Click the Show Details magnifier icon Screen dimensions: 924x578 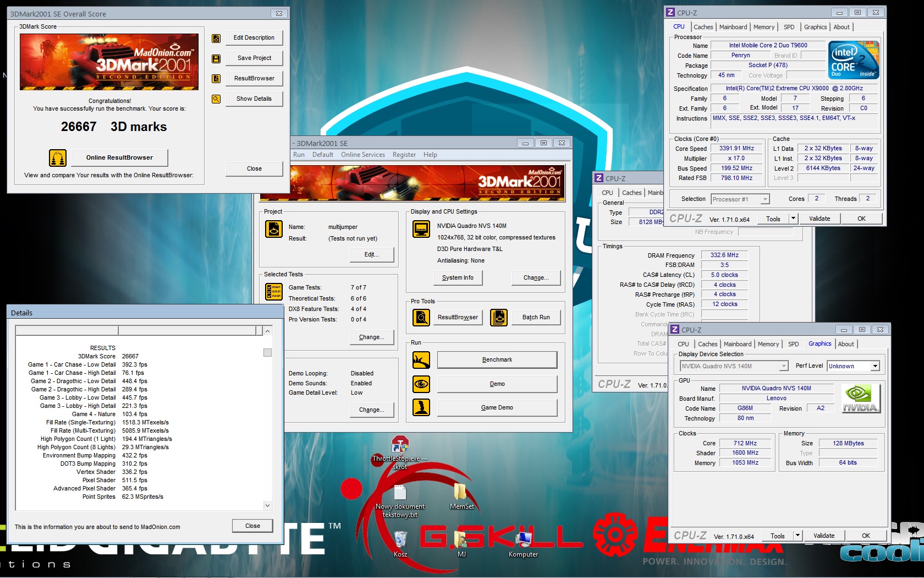pos(216,99)
